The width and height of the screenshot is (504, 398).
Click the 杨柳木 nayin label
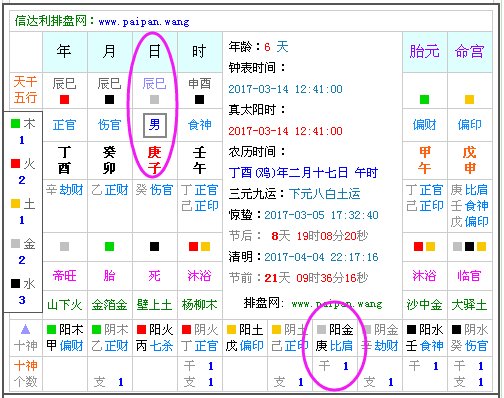pyautogui.click(x=199, y=305)
